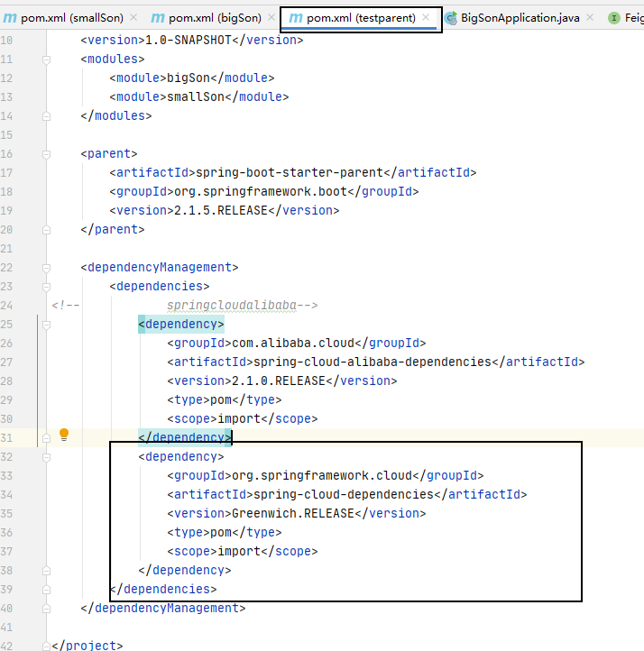
Task: Click module name smallSon
Action: pyautogui.click(x=196, y=96)
